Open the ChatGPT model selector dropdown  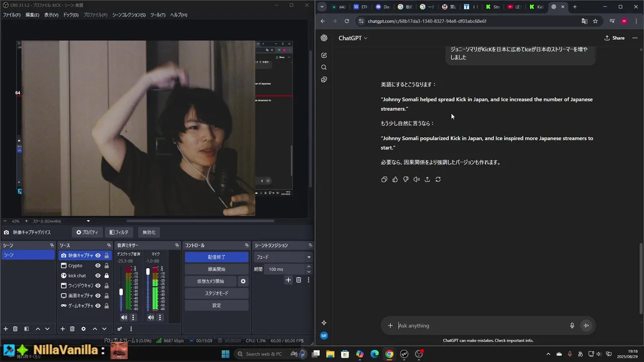coord(353,38)
